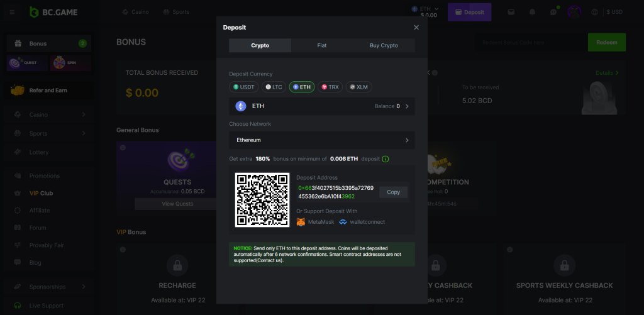Open the chat face icon
644x315 pixels.
(x=553, y=12)
